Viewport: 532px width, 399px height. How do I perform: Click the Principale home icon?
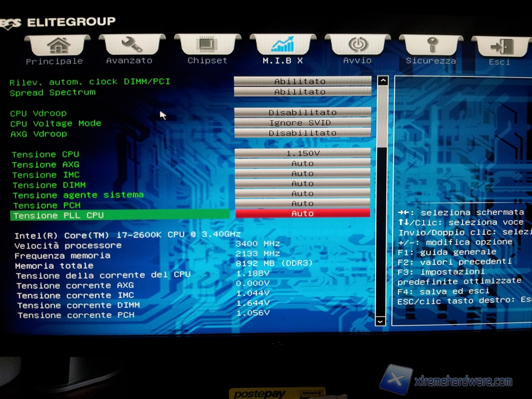(x=58, y=45)
